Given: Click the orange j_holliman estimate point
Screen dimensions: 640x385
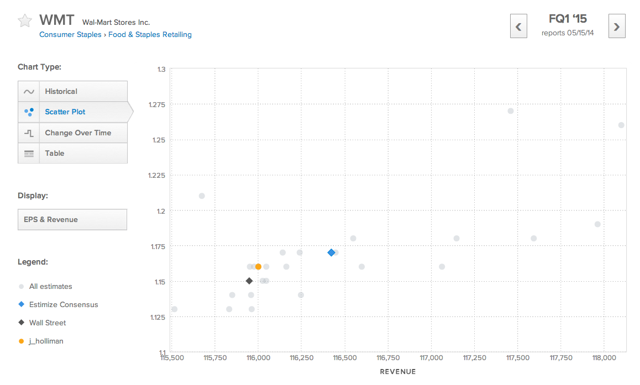Looking at the screenshot, I should (x=258, y=267).
